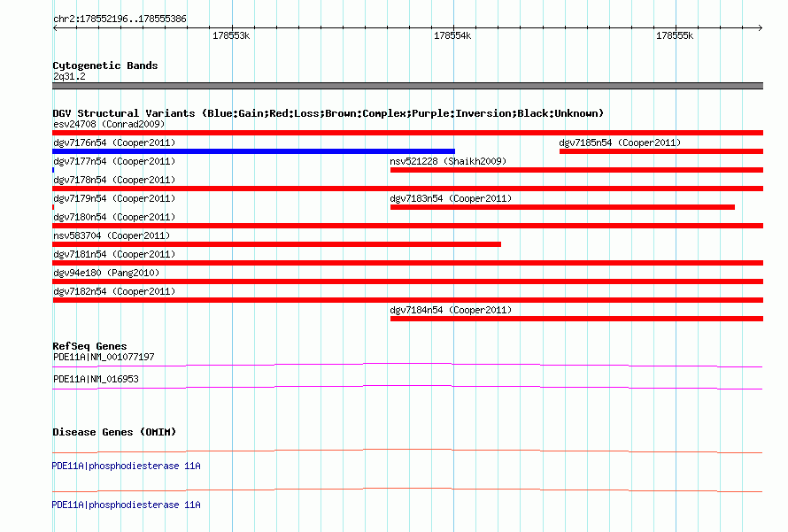The image size is (788, 532).
Task: Click the esv24708 (Conrad2009) variant label
Action: [109, 124]
